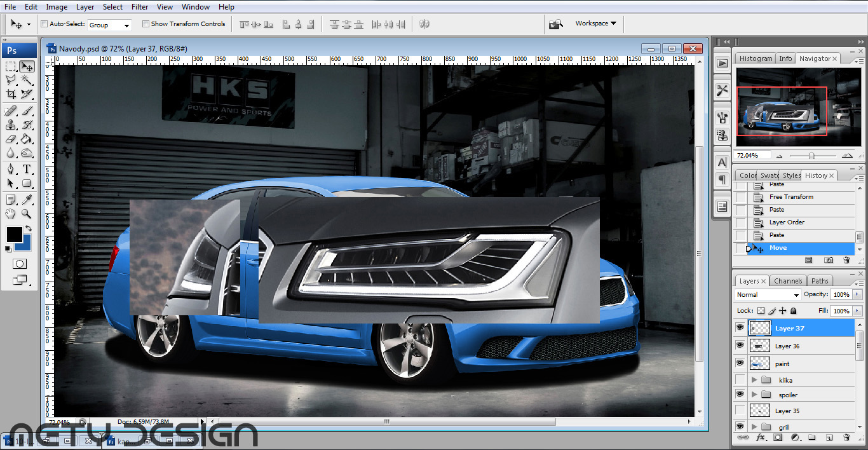Image resolution: width=868 pixels, height=450 pixels.
Task: Select the Crop tool
Action: (11, 94)
